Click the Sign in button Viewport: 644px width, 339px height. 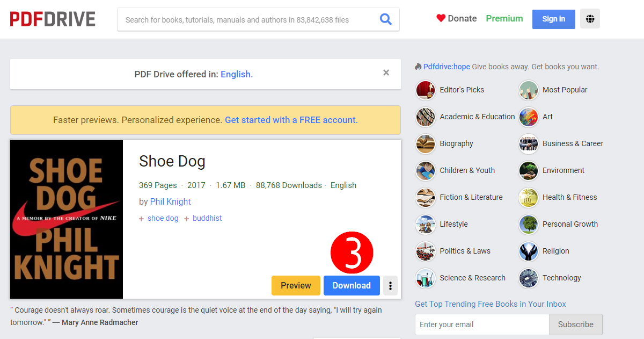[x=553, y=19]
